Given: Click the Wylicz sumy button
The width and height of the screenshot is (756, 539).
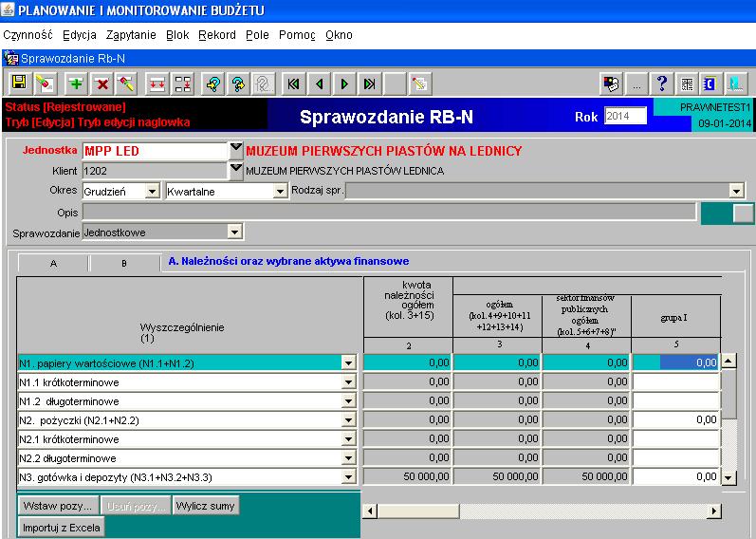Looking at the screenshot, I should click(206, 506).
